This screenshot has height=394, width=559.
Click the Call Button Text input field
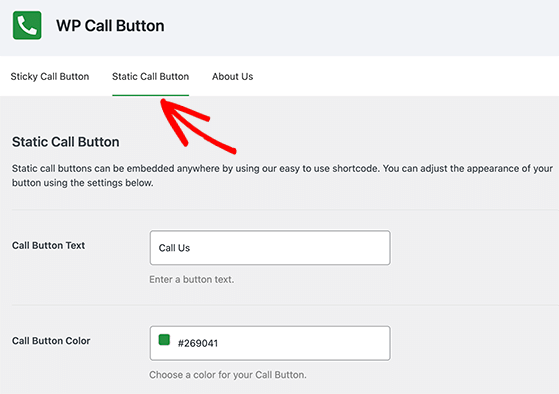click(x=270, y=247)
